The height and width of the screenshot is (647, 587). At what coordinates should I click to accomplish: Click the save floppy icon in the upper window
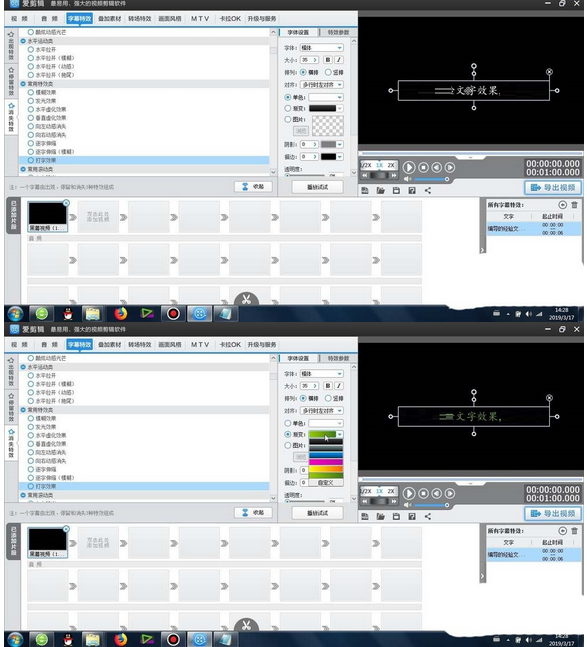396,190
